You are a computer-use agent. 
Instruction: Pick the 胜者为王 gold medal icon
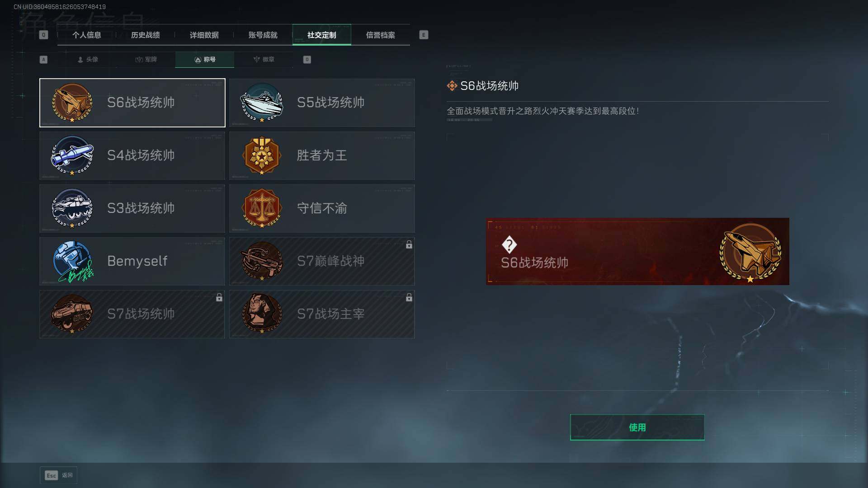pos(262,155)
